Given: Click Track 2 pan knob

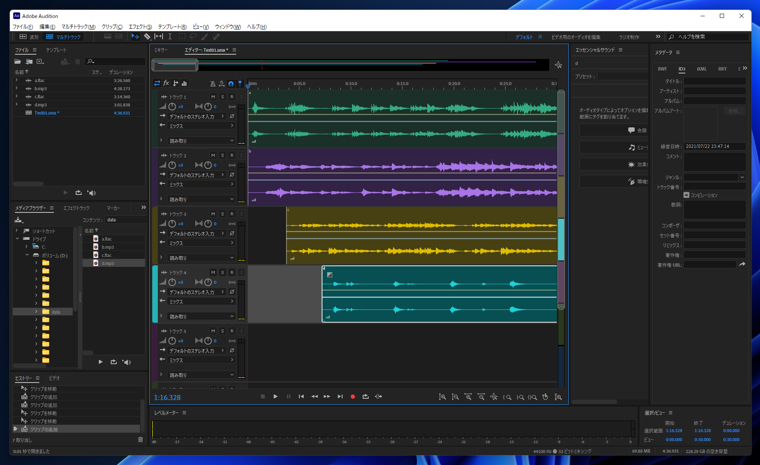Looking at the screenshot, I should (207, 165).
